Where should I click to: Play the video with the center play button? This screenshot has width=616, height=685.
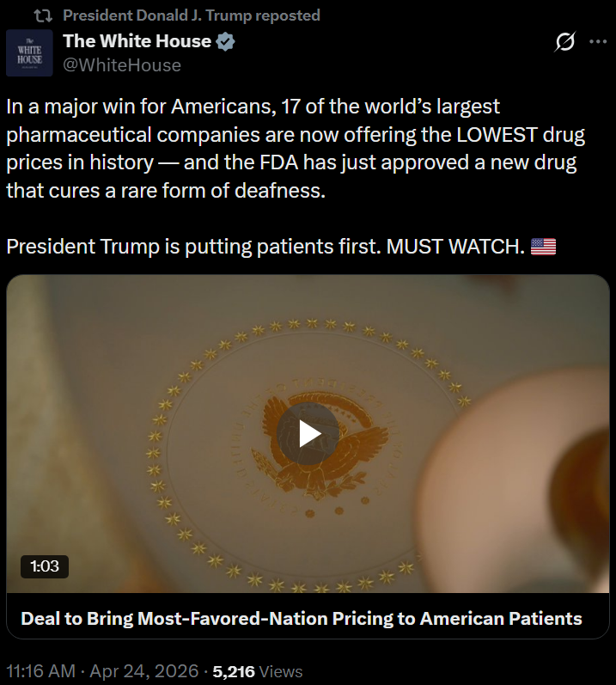click(x=308, y=433)
